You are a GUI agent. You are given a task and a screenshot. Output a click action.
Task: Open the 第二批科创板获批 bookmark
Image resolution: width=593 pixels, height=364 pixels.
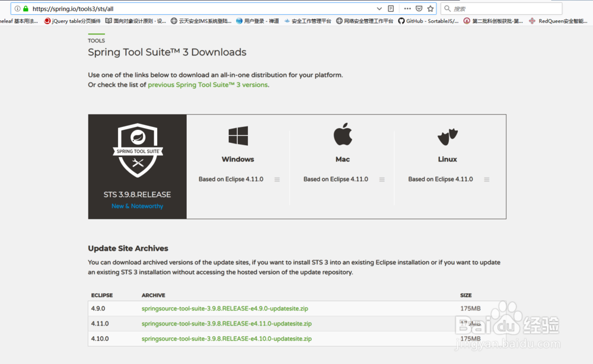coord(493,21)
